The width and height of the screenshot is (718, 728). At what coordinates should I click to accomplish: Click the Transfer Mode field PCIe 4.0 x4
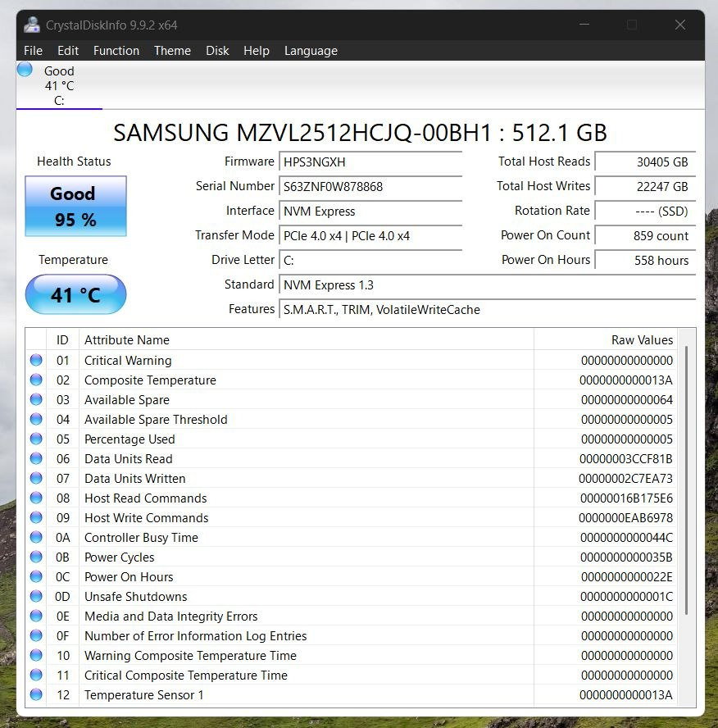[x=370, y=236]
